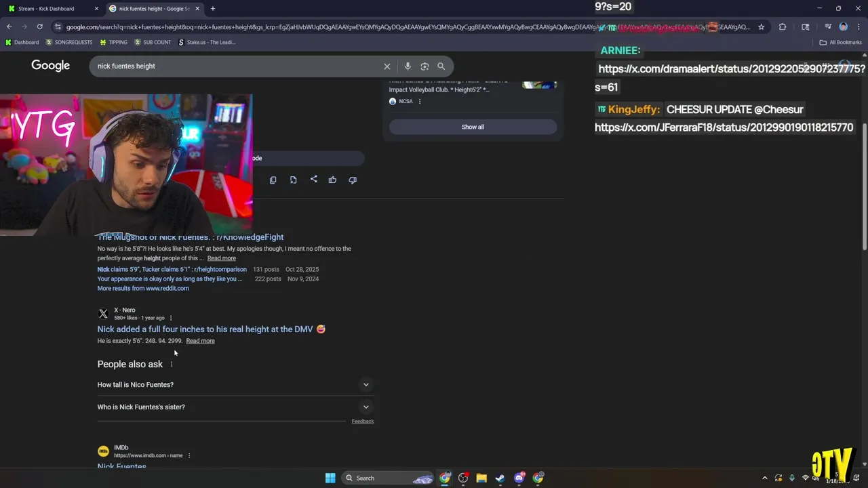The image size is (868, 488).
Task: Reload the current Google page
Action: click(x=40, y=27)
